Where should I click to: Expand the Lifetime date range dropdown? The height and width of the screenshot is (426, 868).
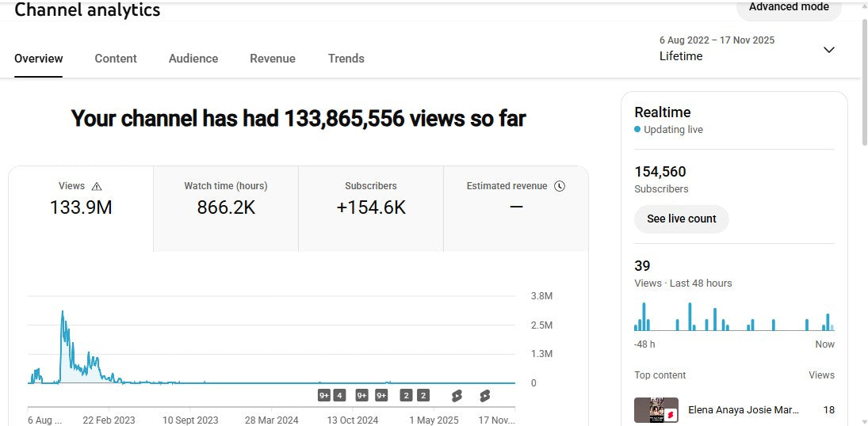pyautogui.click(x=828, y=50)
